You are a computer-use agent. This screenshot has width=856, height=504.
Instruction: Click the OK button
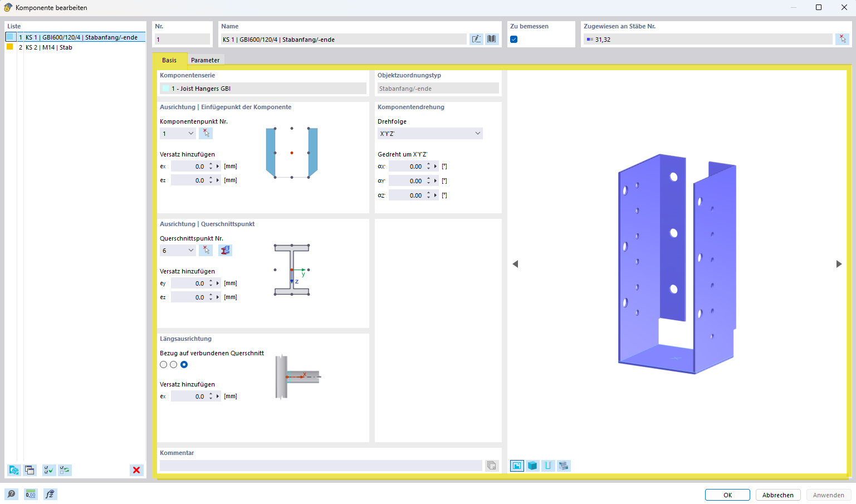[x=727, y=495]
